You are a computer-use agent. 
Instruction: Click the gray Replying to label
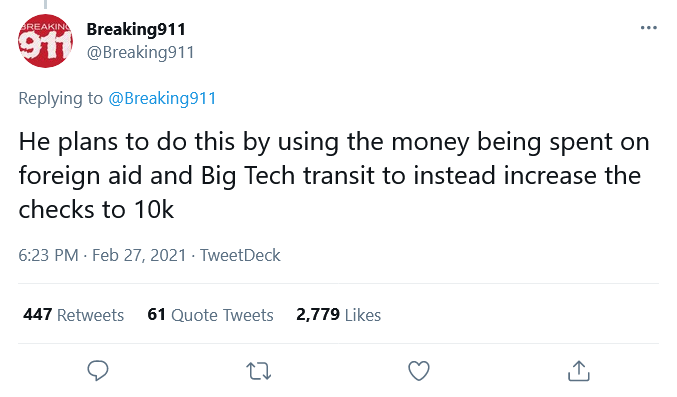60,98
